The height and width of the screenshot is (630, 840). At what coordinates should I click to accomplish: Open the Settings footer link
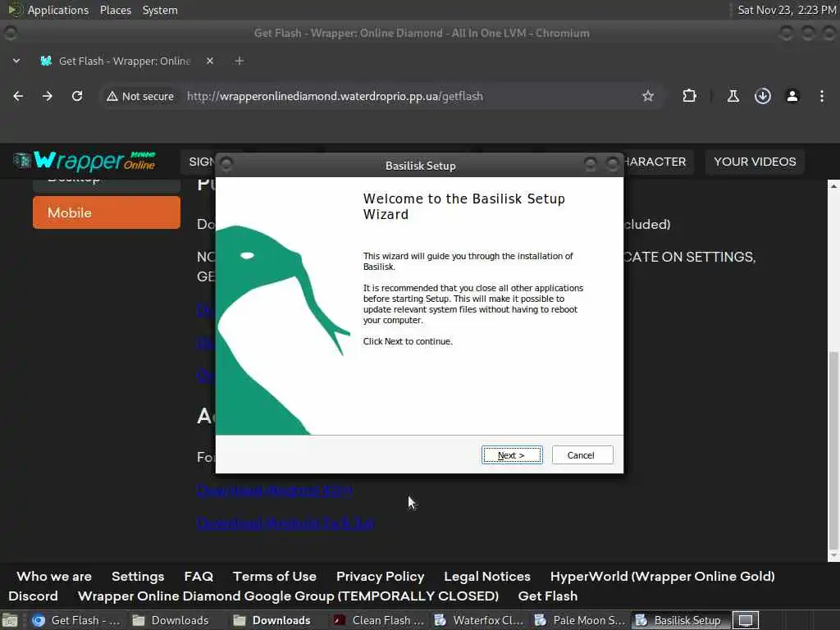click(138, 577)
